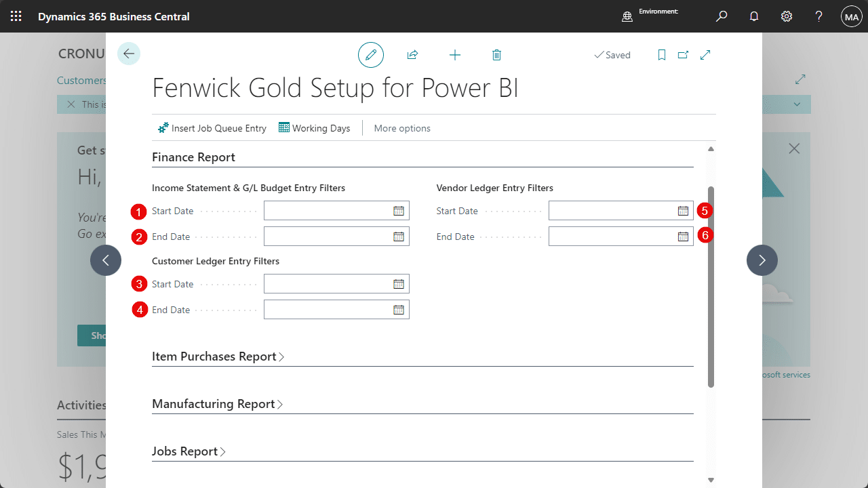This screenshot has height=488, width=868.
Task: Collapse the Finance Report section
Action: 193,157
